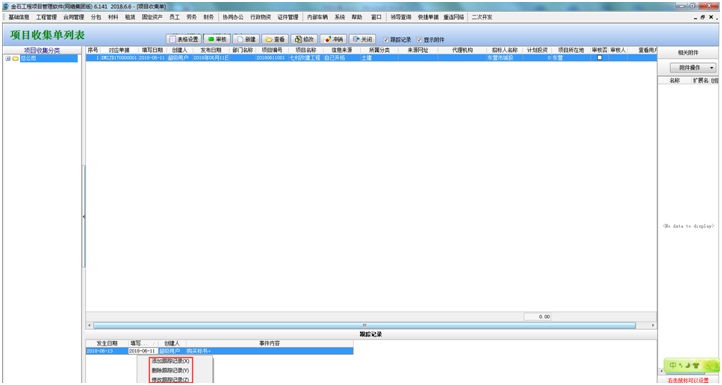Screen dimensions: 722x385
Task: Click the horizontal scrollbar right arrow
Action: (653, 326)
